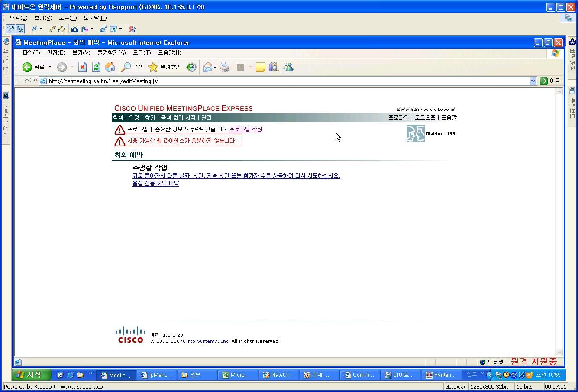Click the IE Forward arrow button
This screenshot has height=392, width=578.
click(x=62, y=67)
